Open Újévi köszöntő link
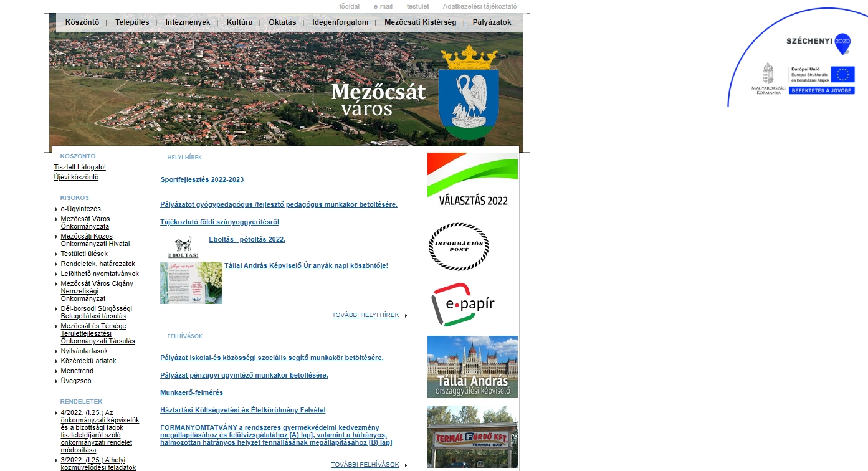868x471 pixels. [76, 177]
